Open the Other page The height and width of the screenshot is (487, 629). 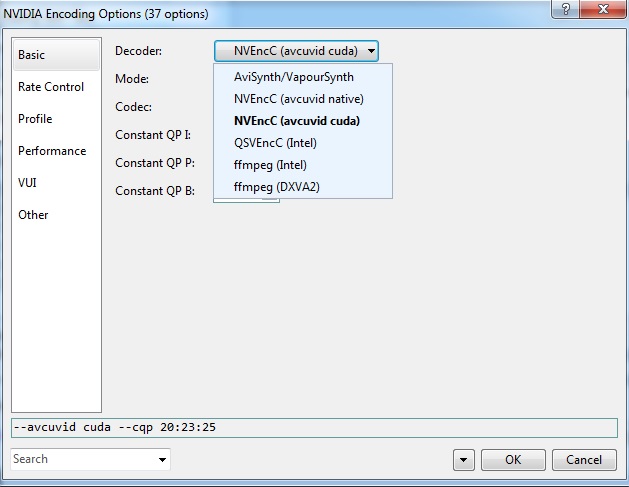56,215
